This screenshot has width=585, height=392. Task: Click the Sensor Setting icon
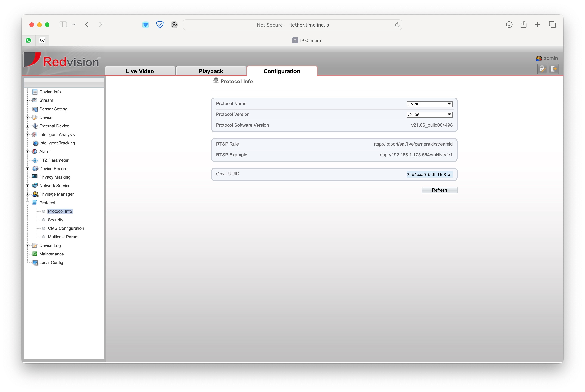coord(35,109)
